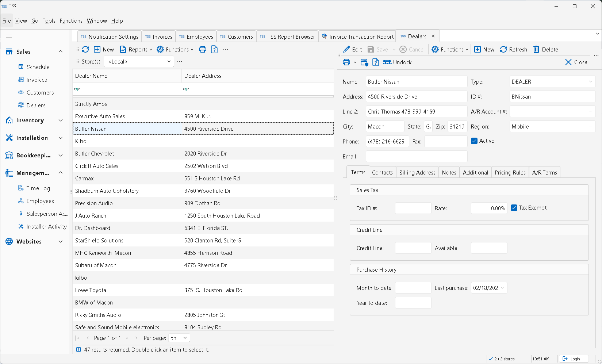
Task: Click the Cancel icon in the detail toolbar
Action: pos(403,50)
